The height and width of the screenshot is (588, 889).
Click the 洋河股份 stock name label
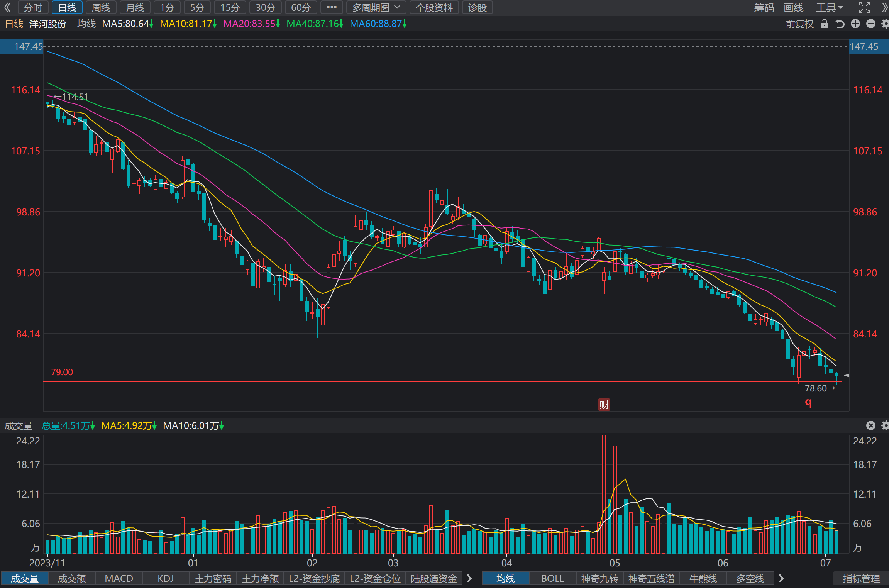pyautogui.click(x=48, y=24)
